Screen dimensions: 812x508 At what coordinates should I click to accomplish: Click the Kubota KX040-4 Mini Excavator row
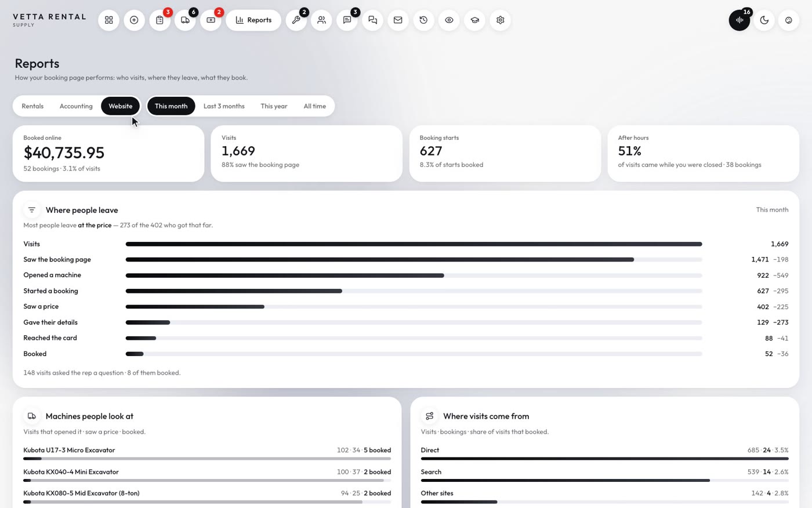pos(207,475)
